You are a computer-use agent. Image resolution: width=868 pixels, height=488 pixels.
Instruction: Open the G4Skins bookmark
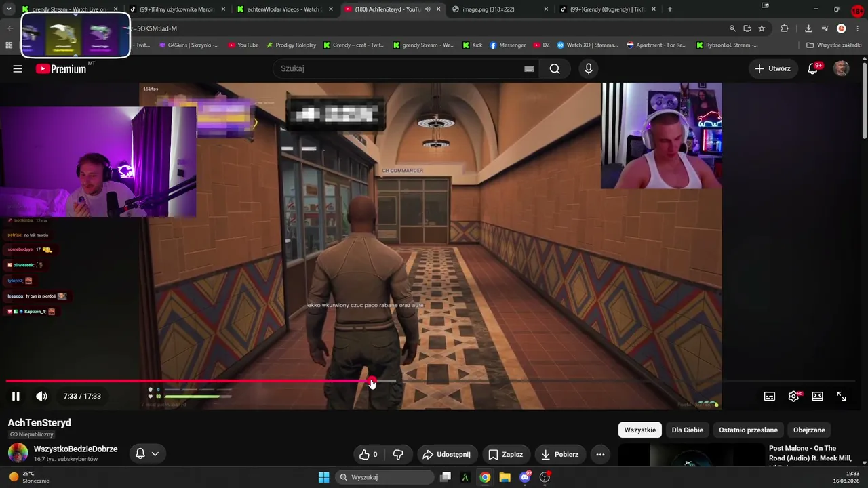pos(188,45)
